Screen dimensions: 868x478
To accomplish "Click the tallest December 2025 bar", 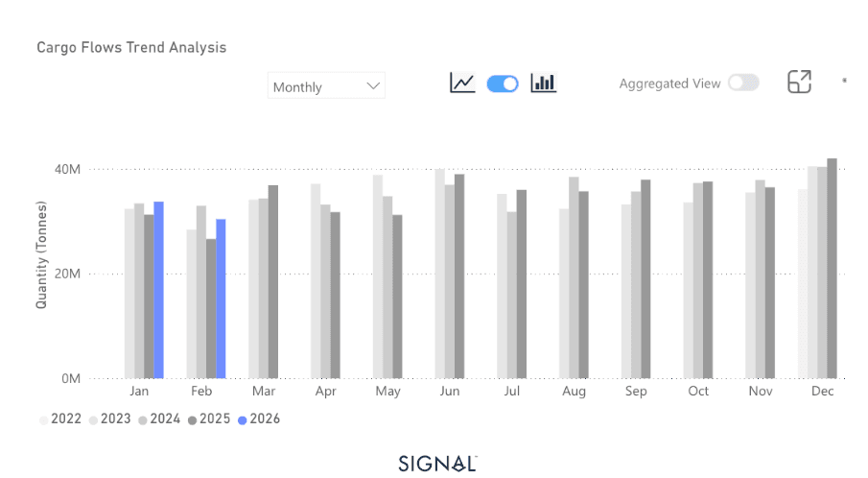I will [832, 269].
